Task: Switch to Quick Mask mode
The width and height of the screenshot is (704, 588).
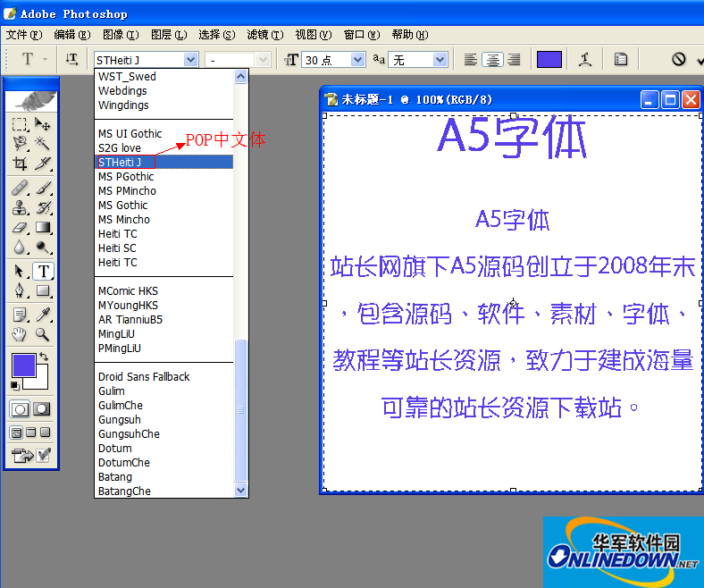Action: click(x=42, y=408)
